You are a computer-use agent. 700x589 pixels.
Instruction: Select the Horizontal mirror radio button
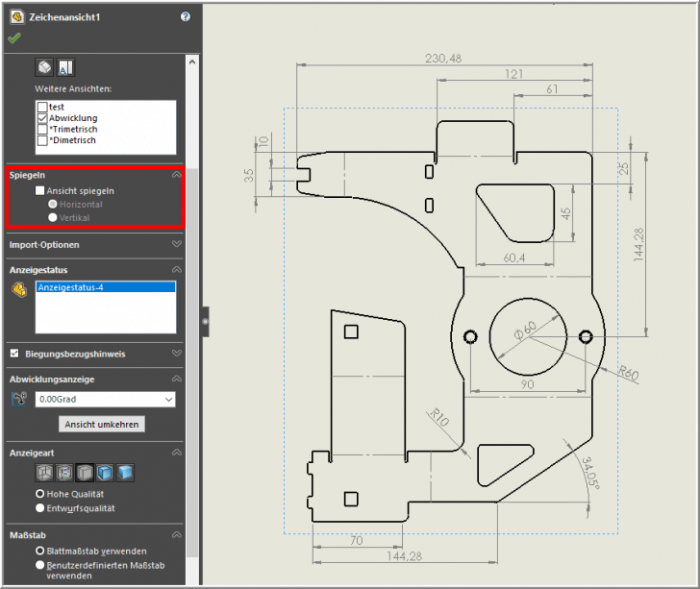53,205
